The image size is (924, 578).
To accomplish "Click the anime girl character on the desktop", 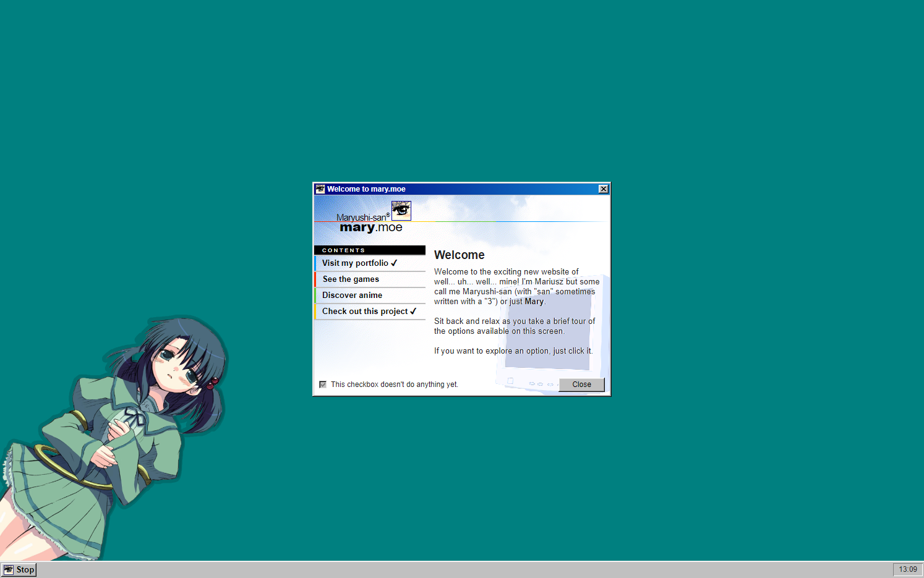I will pyautogui.click(x=118, y=433).
